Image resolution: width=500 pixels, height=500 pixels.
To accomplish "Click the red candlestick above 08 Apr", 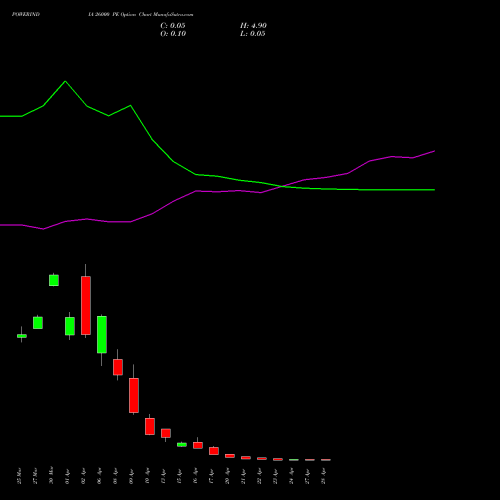I will [x=118, y=367].
